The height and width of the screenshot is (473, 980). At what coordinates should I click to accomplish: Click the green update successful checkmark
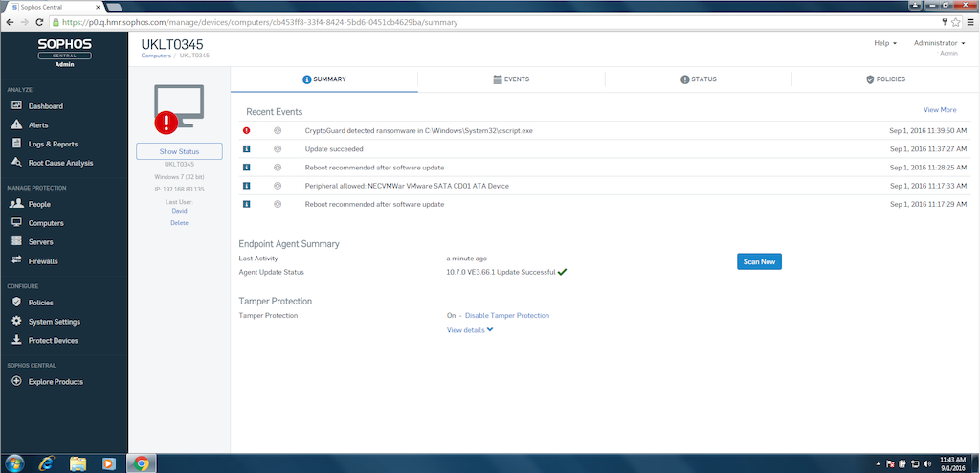[562, 272]
